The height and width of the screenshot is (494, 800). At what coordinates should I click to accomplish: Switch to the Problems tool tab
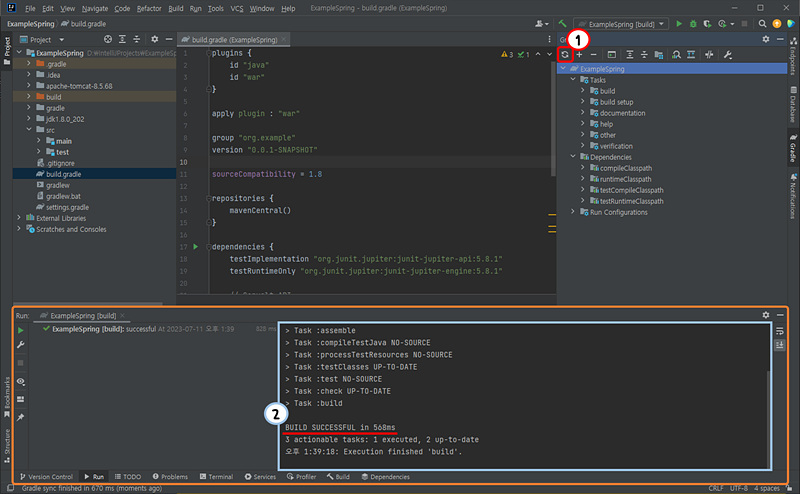click(x=170, y=477)
